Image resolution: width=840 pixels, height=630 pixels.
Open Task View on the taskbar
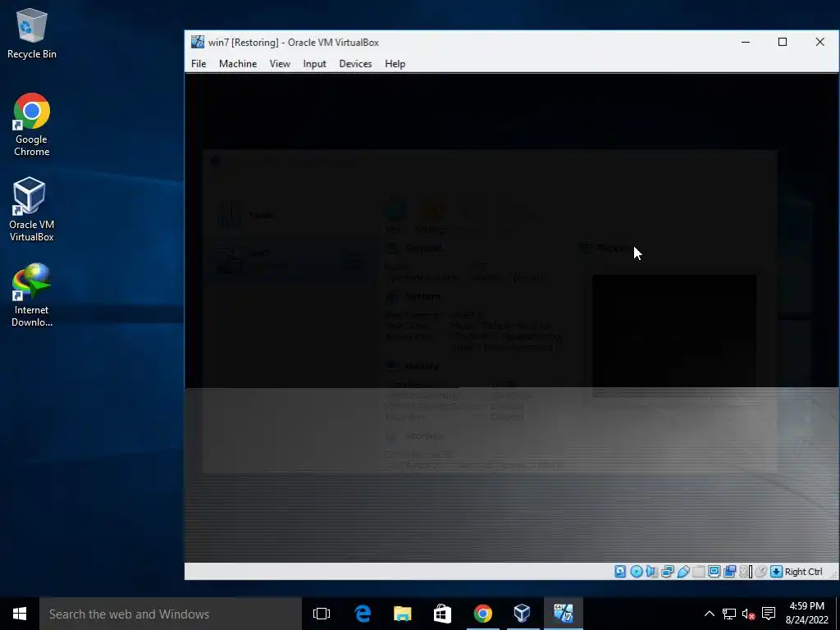(x=322, y=614)
